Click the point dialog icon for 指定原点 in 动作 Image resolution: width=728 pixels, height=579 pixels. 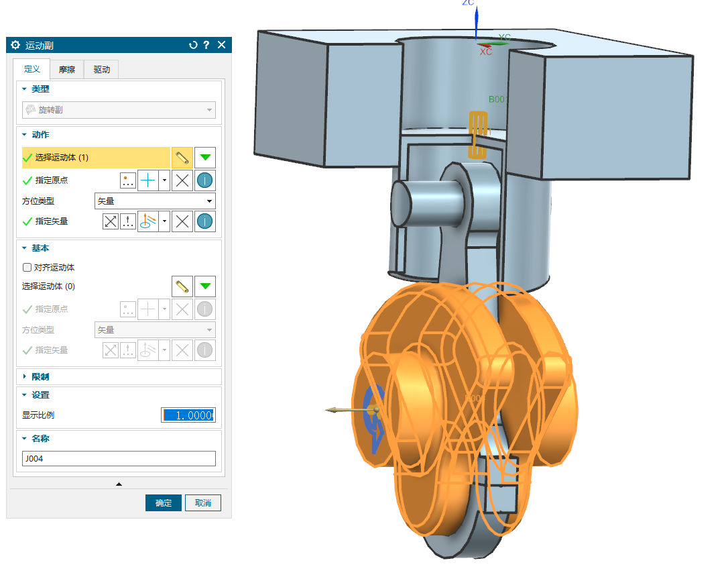pyautogui.click(x=128, y=180)
